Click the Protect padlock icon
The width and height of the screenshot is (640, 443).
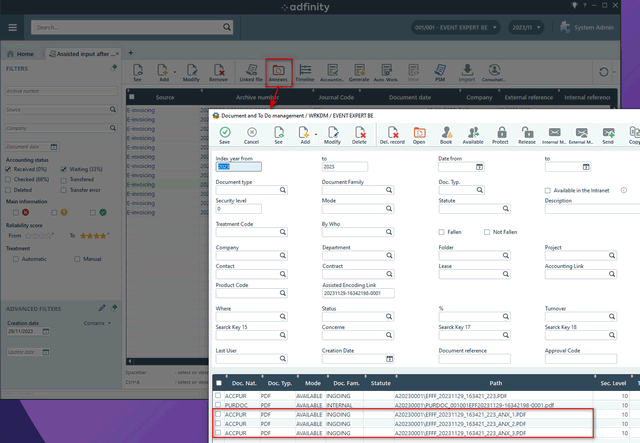pyautogui.click(x=501, y=136)
